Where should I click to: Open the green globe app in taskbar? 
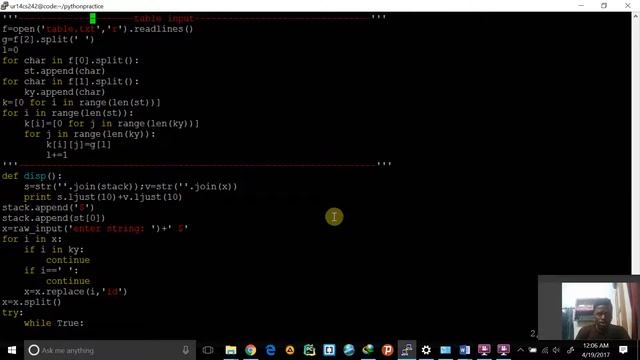368,350
